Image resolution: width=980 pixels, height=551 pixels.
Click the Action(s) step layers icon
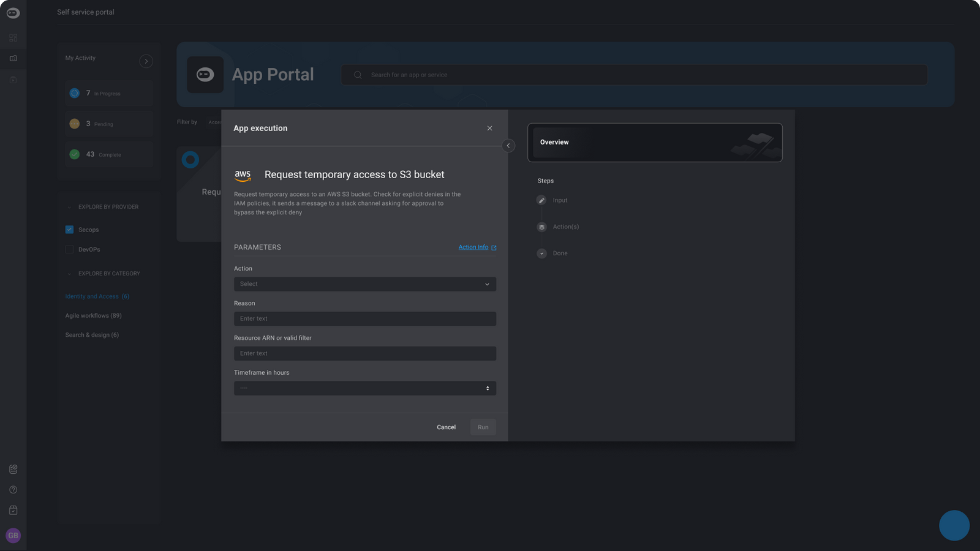pyautogui.click(x=541, y=227)
